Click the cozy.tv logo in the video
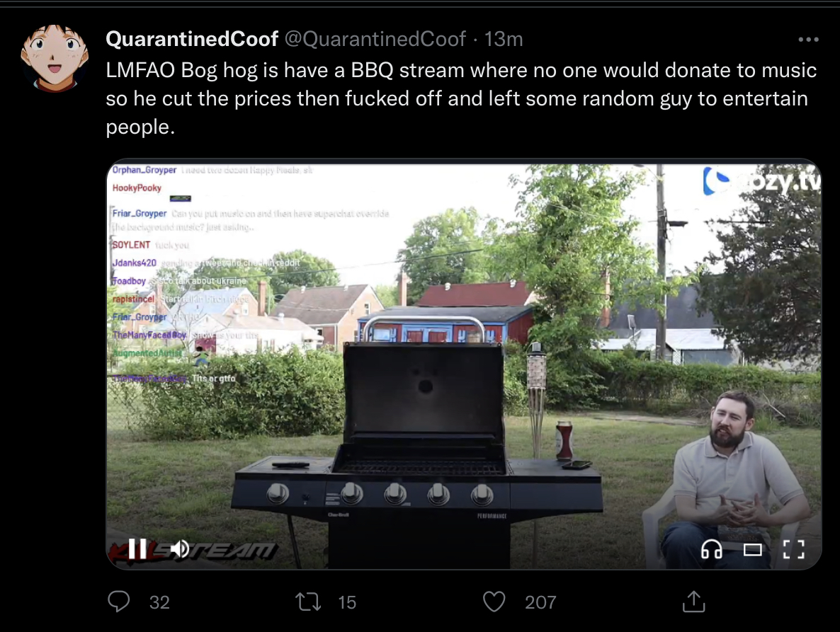 point(762,181)
